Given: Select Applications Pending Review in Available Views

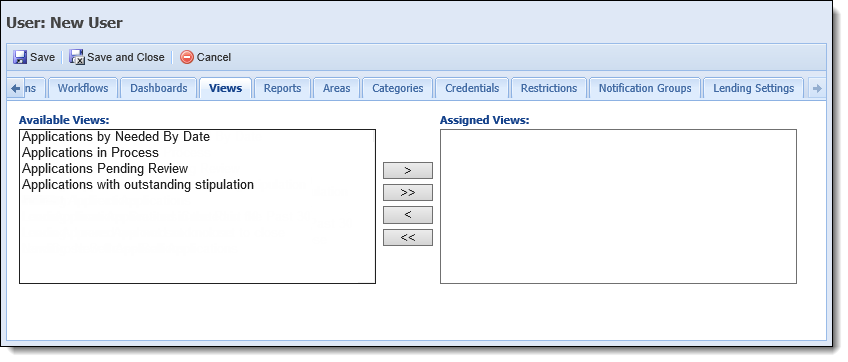Looking at the screenshot, I should [x=105, y=168].
